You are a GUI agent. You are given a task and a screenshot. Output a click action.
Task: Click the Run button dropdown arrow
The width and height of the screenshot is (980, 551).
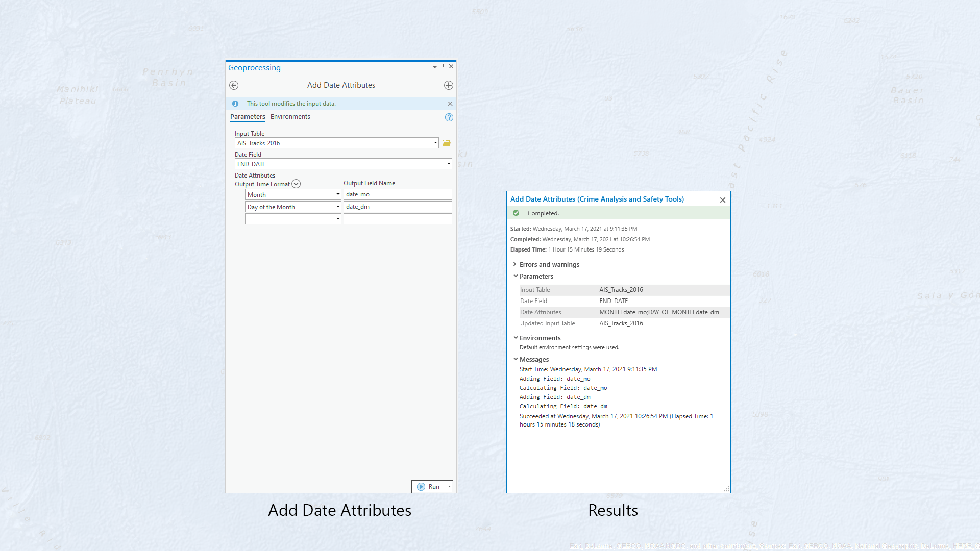click(x=449, y=486)
